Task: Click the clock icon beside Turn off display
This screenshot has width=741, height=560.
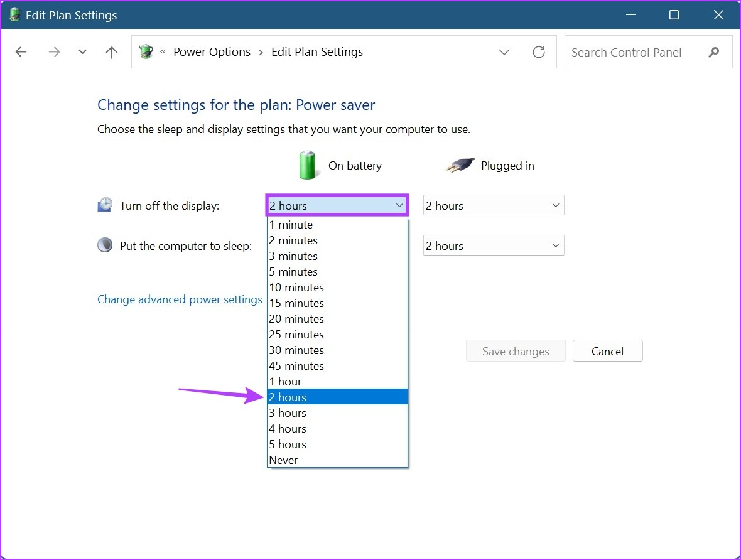Action: pos(105,205)
